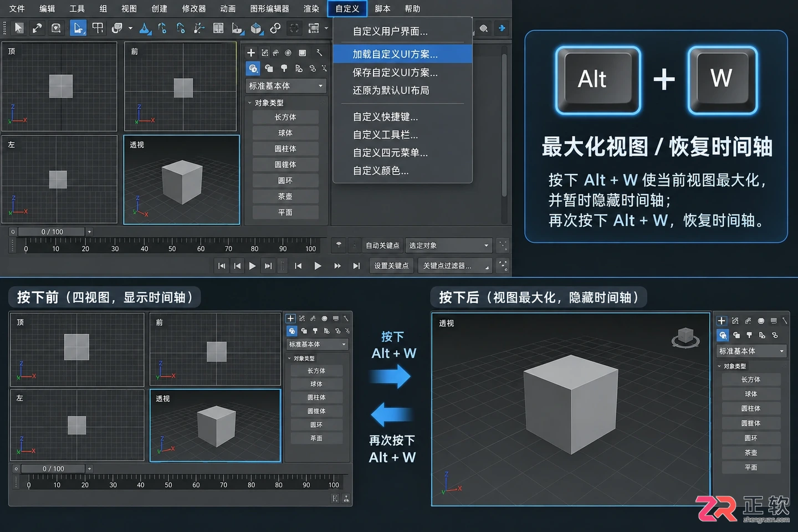This screenshot has width=798, height=532.
Task: Click the 3D cube icon in toolbar
Action: pyautogui.click(x=256, y=28)
